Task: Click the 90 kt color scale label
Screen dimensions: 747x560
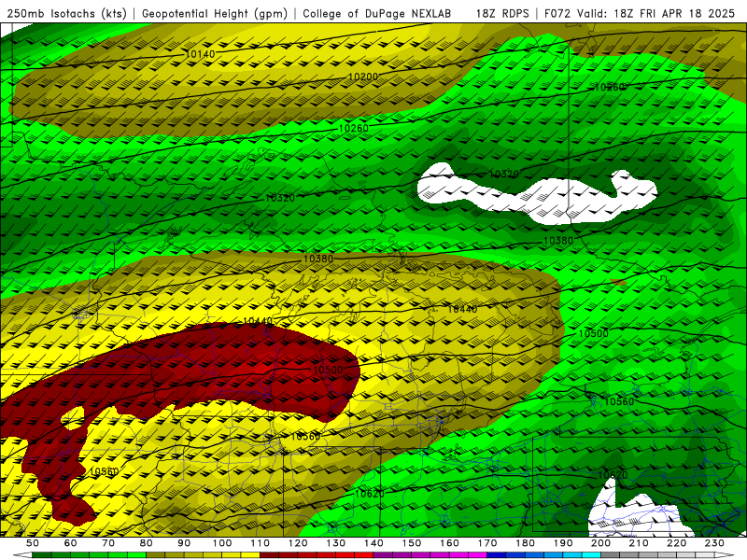Action: pyautogui.click(x=184, y=543)
